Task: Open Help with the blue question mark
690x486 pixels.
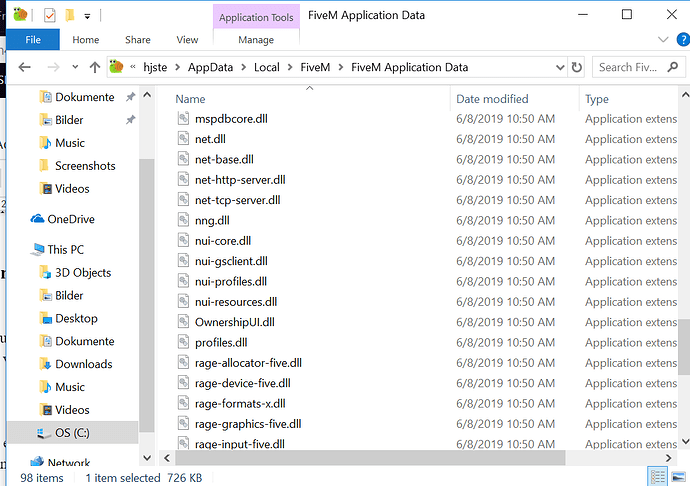Action: tap(683, 40)
